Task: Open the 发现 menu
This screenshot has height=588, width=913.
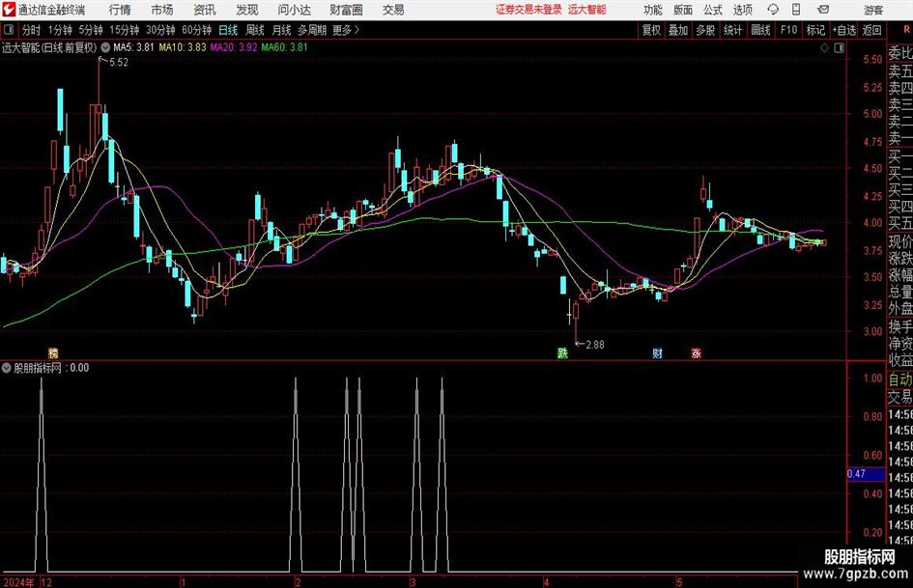Action: click(247, 10)
